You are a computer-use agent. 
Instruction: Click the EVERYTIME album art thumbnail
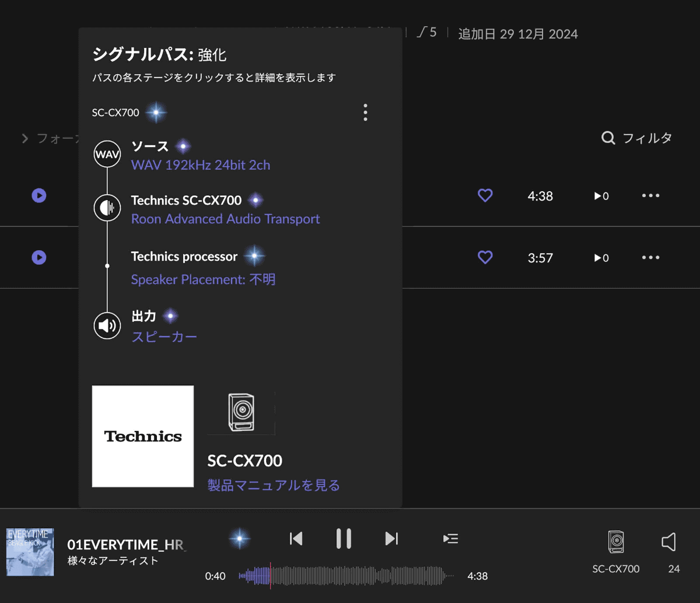[x=30, y=552]
